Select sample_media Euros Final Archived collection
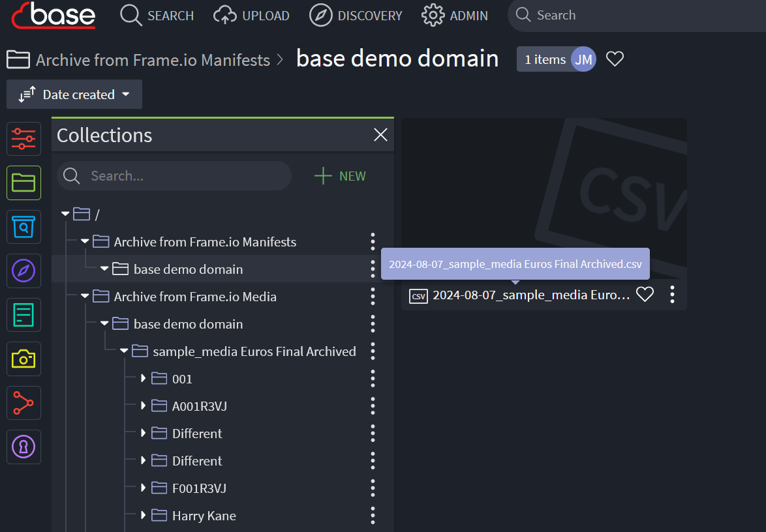The width and height of the screenshot is (766, 532). (254, 351)
